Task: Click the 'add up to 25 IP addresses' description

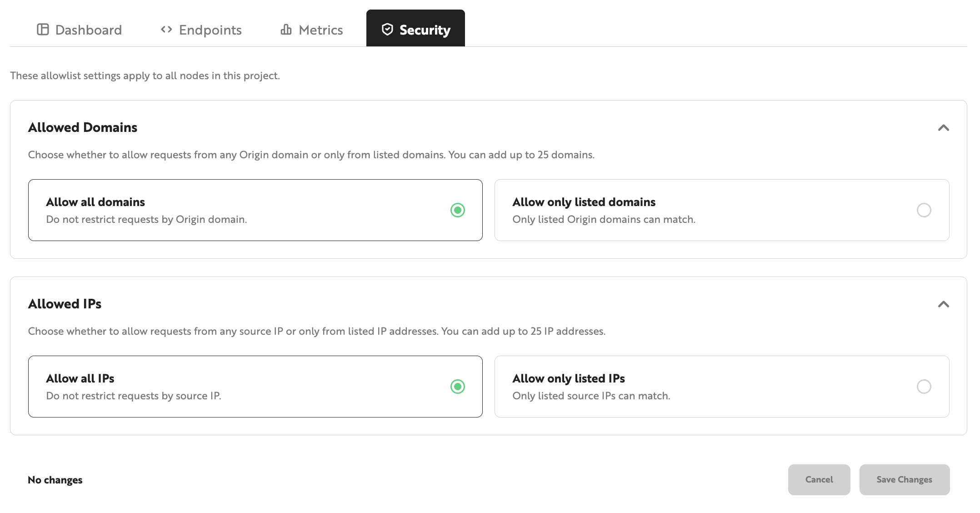Action: pyautogui.click(x=317, y=331)
